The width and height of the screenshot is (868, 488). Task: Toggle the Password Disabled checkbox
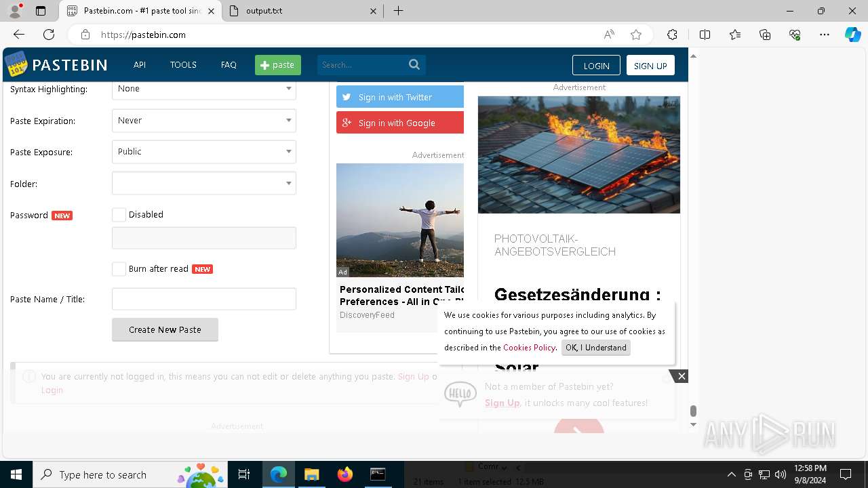coord(119,215)
